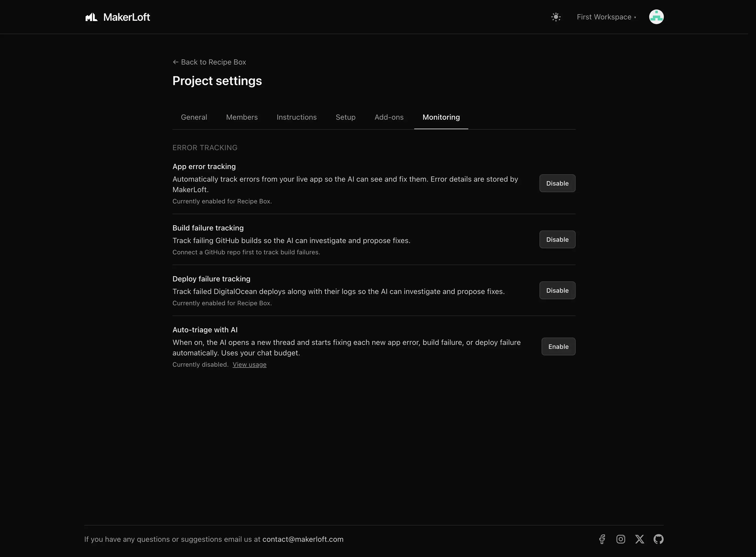Screen dimensions: 756x557
Task: Click the 'Deploy failure tracking' title
Action: pyautogui.click(x=211, y=279)
